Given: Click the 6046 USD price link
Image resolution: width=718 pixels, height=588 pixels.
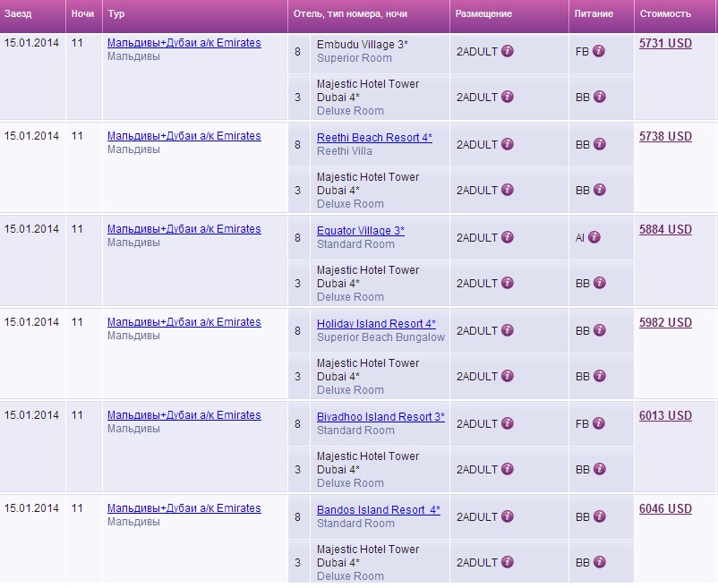Looking at the screenshot, I should (665, 508).
